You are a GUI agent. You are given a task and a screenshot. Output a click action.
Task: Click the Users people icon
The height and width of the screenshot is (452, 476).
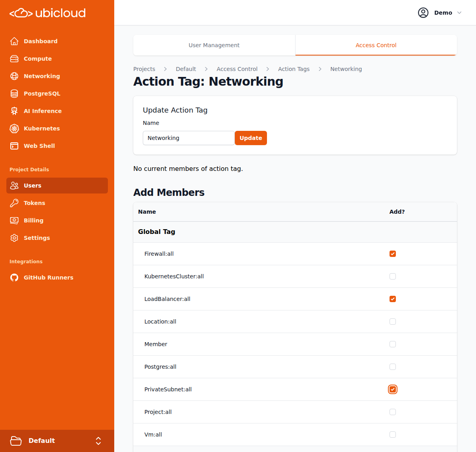(14, 186)
